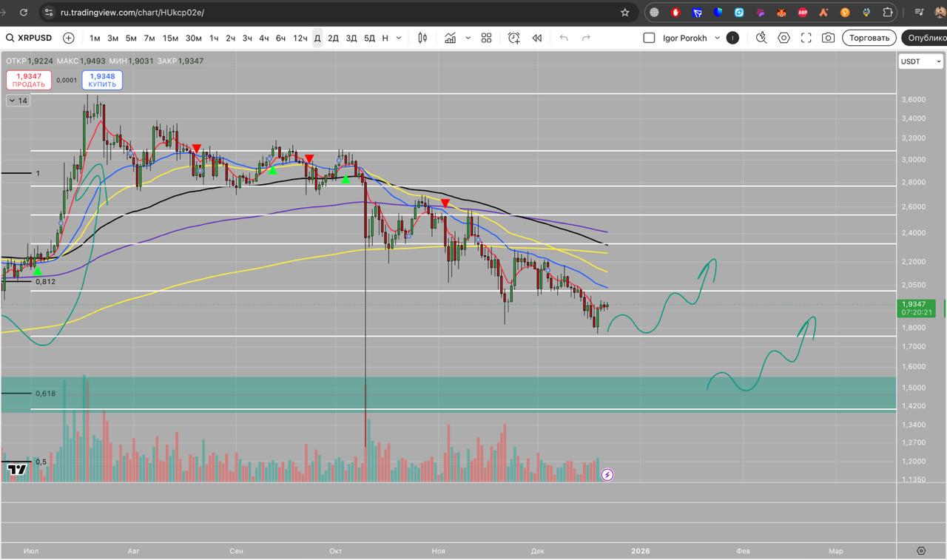
Task: Click the Торговать button
Action: coord(869,38)
